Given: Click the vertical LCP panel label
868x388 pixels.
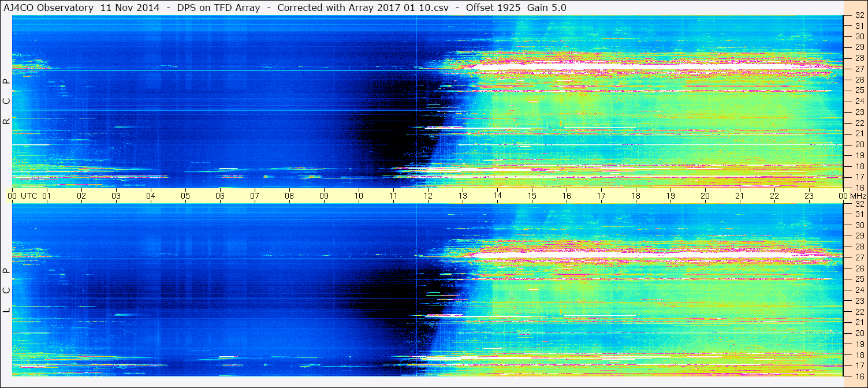Looking at the screenshot, I should tap(7, 290).
